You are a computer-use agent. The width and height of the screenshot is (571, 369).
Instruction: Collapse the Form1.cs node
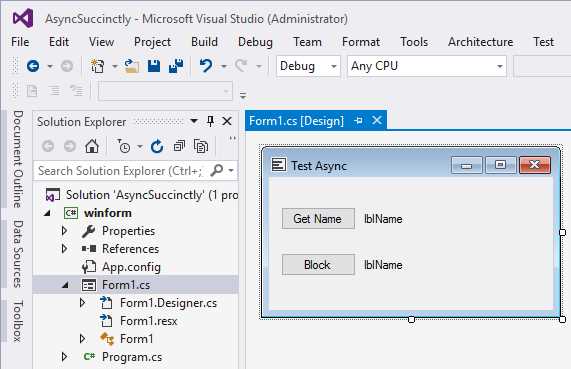click(66, 285)
